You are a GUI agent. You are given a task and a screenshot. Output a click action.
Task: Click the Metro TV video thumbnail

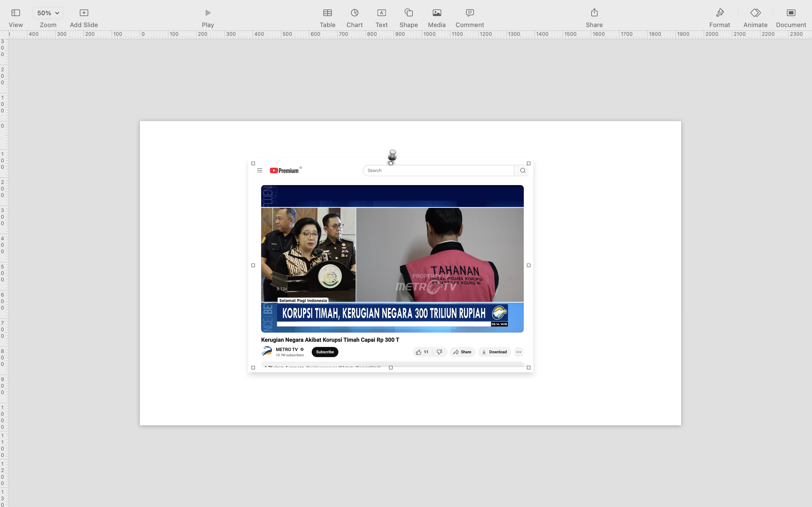click(392, 258)
